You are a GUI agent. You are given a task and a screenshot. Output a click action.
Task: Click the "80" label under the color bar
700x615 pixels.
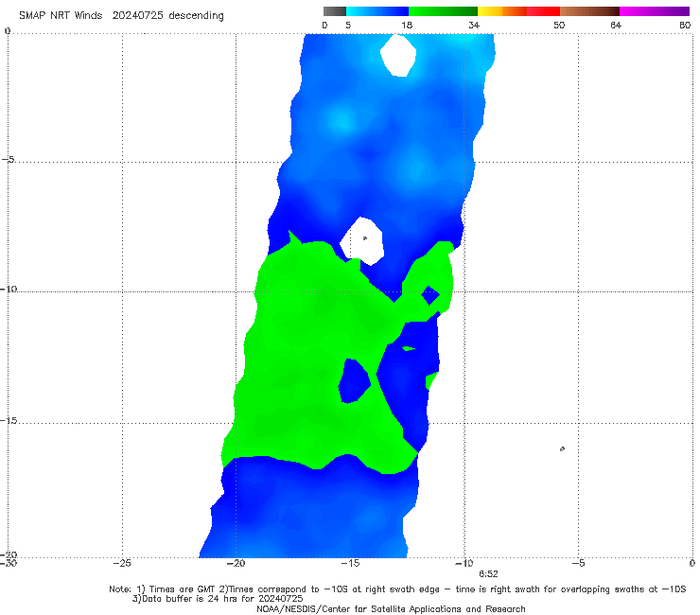coord(685,26)
